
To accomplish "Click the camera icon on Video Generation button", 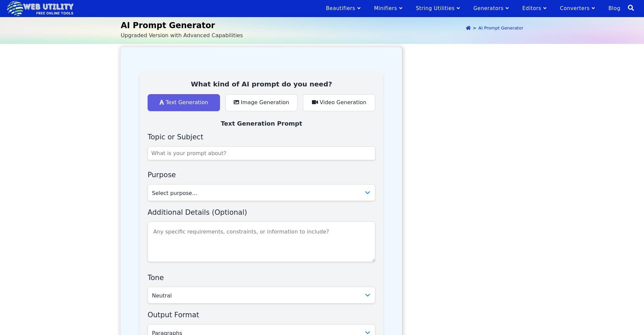I will 315,102.
